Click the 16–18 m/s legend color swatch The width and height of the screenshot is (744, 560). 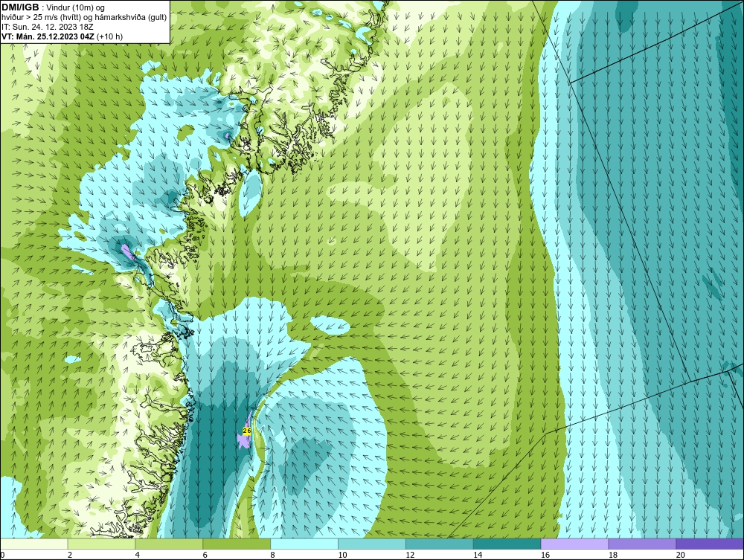point(574,544)
